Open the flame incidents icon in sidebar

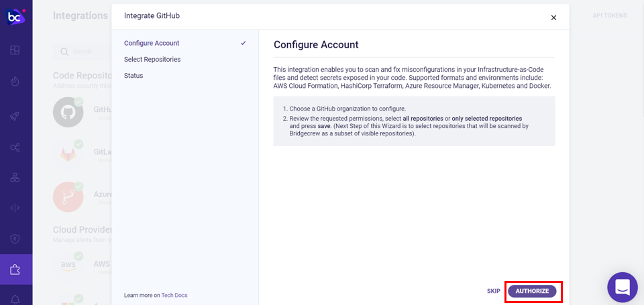(15, 81)
